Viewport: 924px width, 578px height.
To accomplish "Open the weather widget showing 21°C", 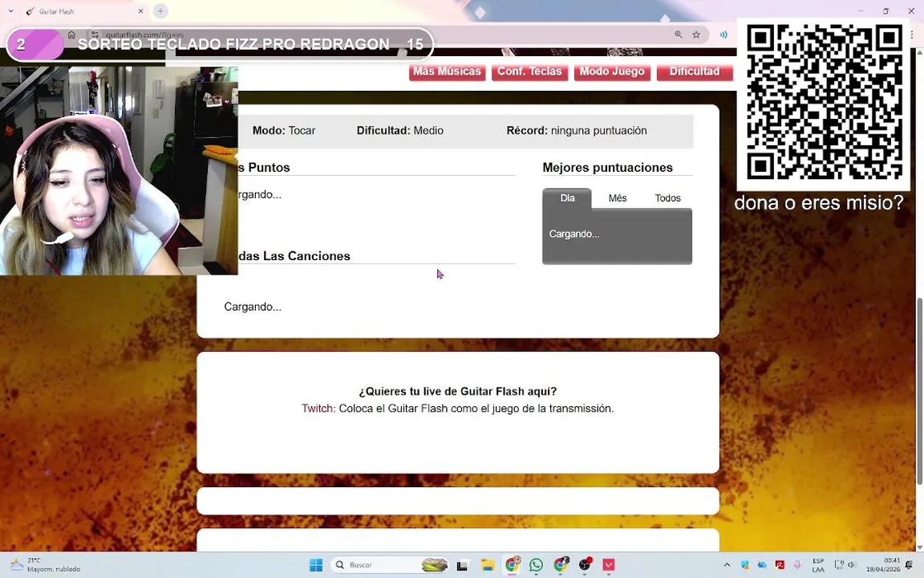I will pos(45,565).
